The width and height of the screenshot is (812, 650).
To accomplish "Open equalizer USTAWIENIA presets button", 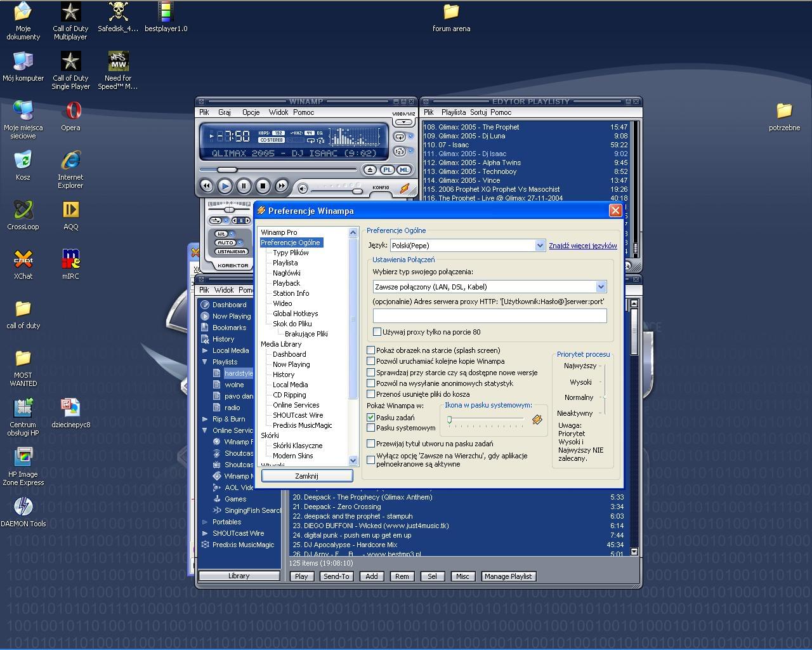I will point(231,251).
